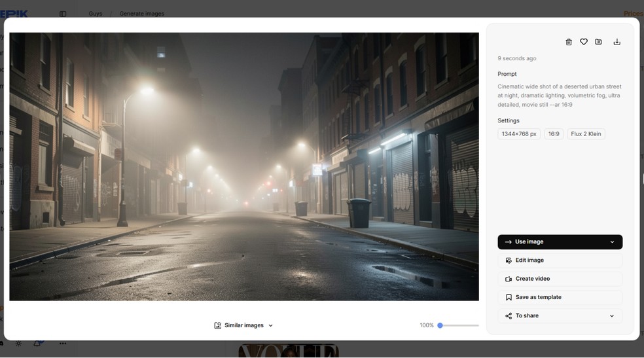
Task: Click the Create video button
Action: click(560, 279)
